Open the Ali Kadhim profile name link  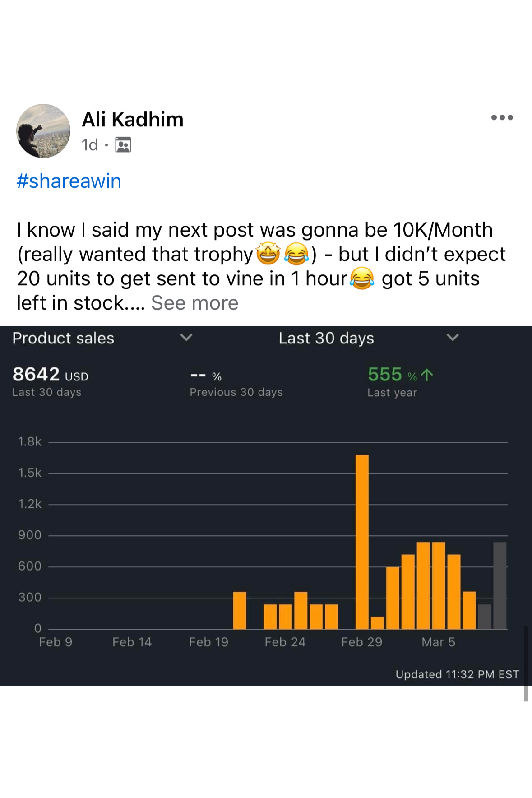(133, 120)
